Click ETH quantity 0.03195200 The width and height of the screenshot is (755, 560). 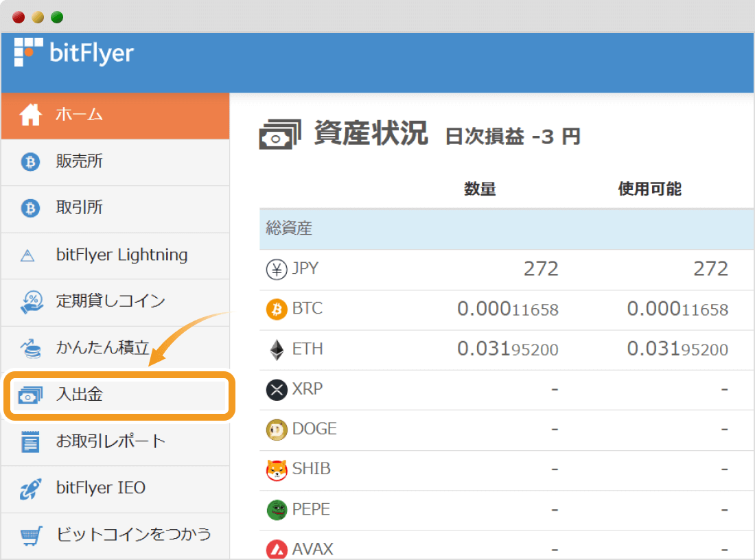pyautogui.click(x=508, y=349)
